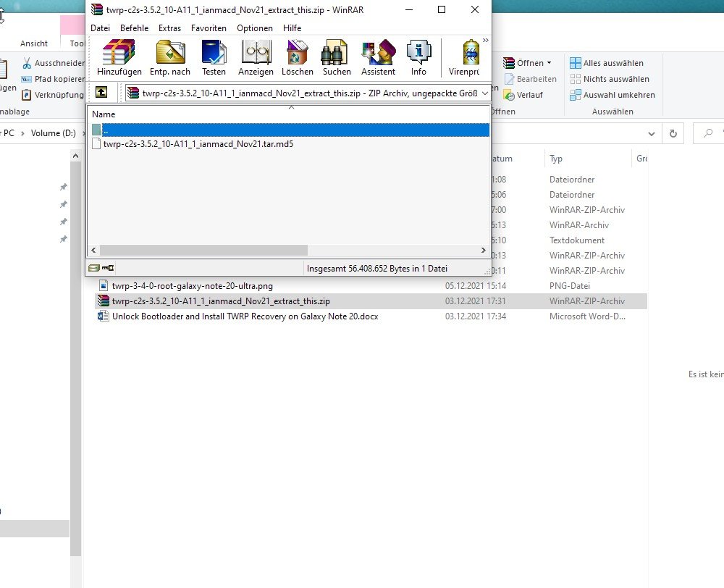Open the Optionen menu
Screen dimensions: 724x588
click(x=255, y=28)
